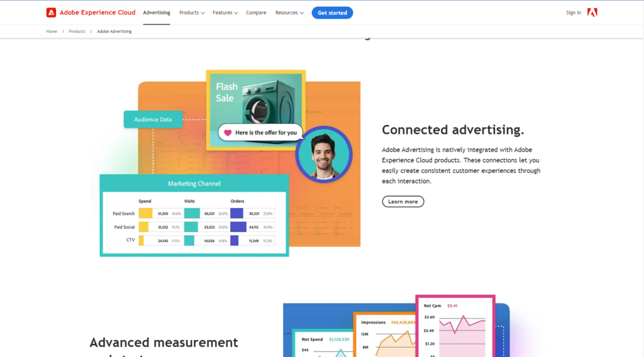The width and height of the screenshot is (644, 357).
Task: Click the Impressions chart card
Action: pyautogui.click(x=385, y=334)
